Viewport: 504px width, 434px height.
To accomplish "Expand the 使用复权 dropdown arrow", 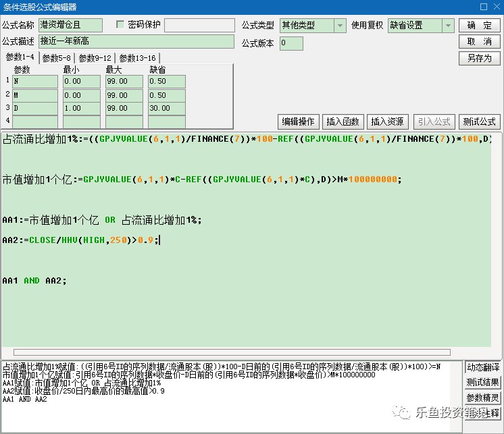I will [x=448, y=26].
